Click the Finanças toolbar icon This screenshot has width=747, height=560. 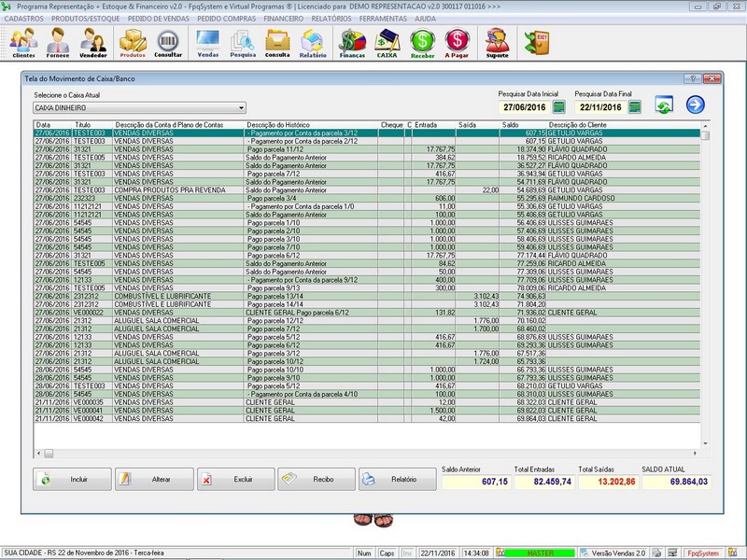pos(352,43)
